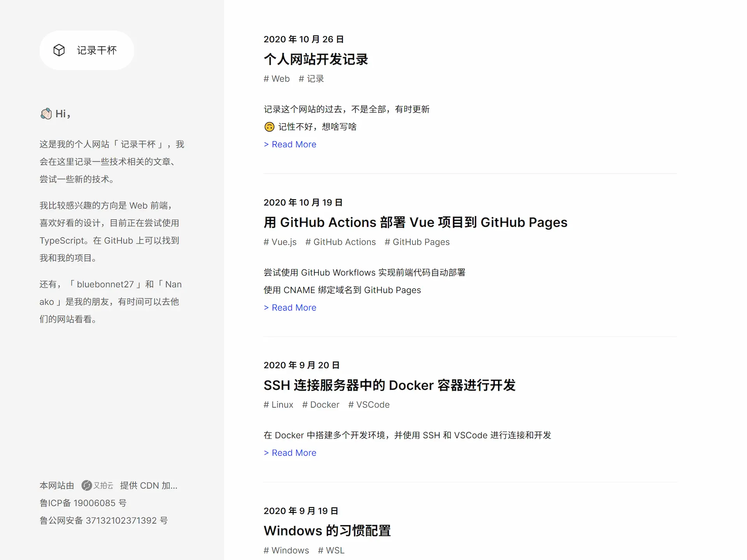
Task: Open the post 个人网站开发记录
Action: pos(316,59)
